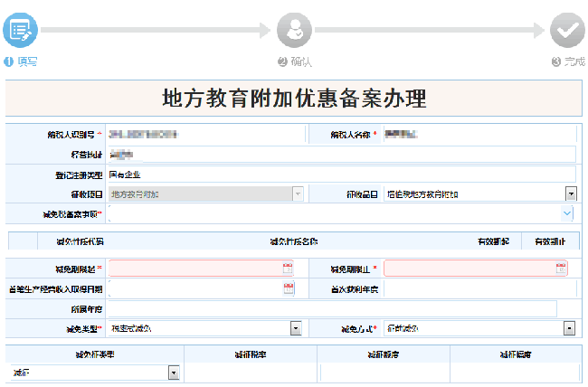Open calendar for 首笔生产经营收入取得日期
This screenshot has height=387, width=588.
point(288,288)
